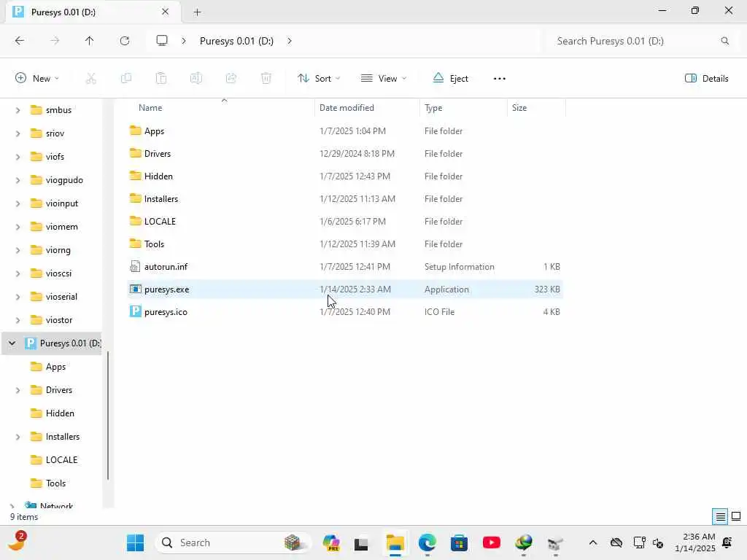Image resolution: width=747 pixels, height=560 pixels.
Task: Eject the Puresys drive
Action: pos(451,79)
